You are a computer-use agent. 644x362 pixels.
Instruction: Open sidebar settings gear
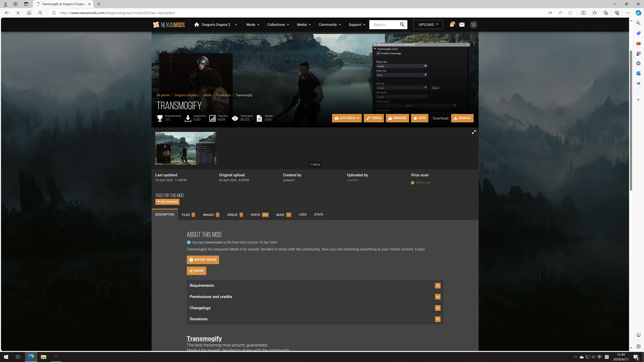point(638,346)
